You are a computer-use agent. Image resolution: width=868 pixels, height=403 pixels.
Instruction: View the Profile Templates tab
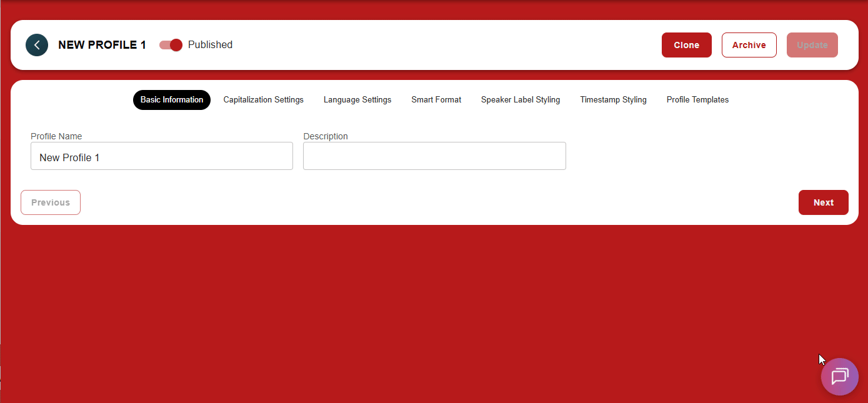tap(697, 100)
